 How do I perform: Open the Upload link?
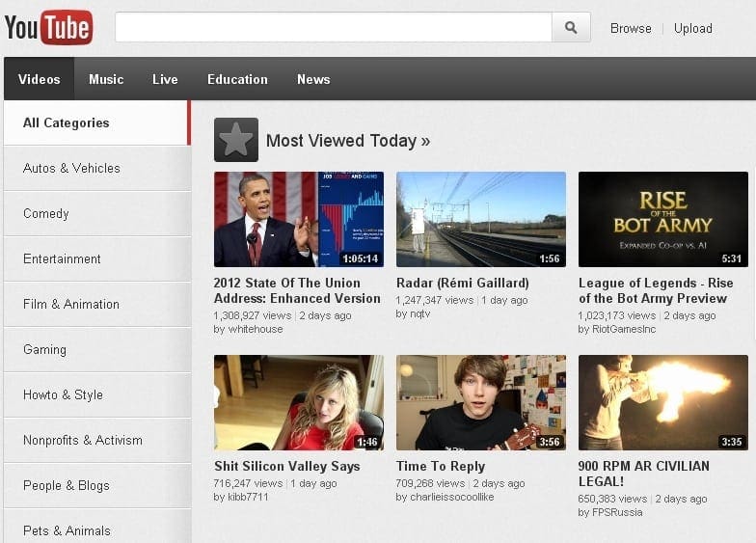click(x=692, y=28)
